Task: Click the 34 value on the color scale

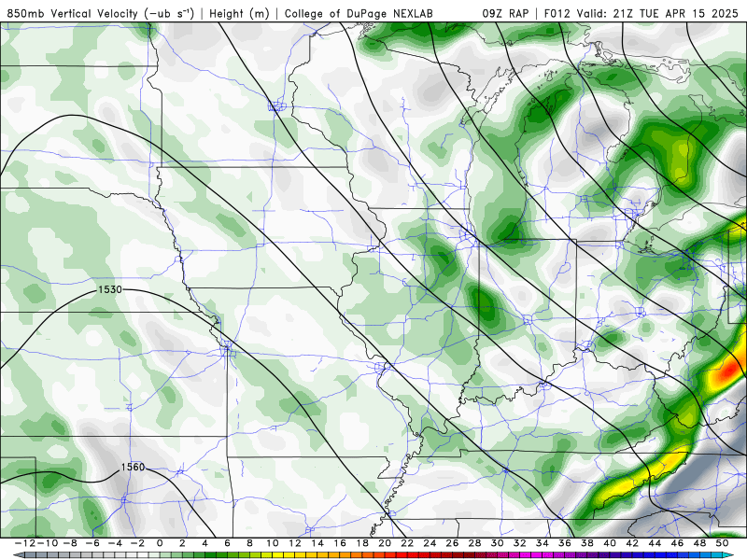Action: click(x=543, y=543)
